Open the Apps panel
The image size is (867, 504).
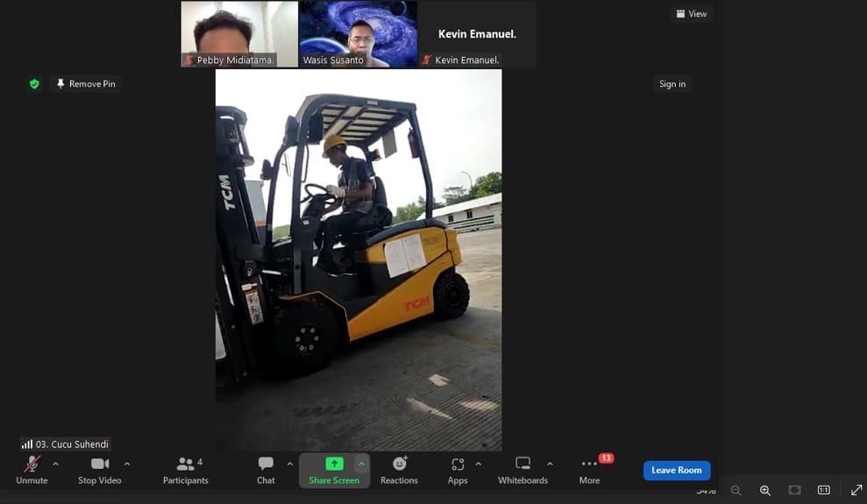coord(458,471)
